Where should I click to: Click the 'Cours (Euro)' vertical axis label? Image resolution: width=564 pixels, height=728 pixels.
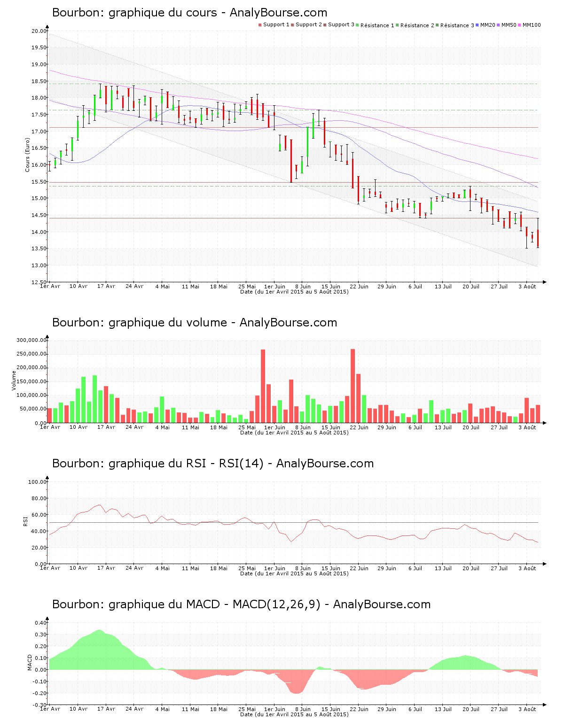tap(27, 155)
